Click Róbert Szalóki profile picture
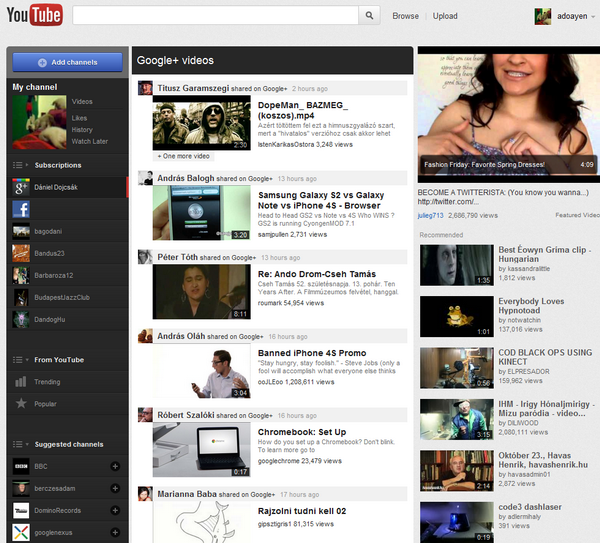 click(145, 415)
